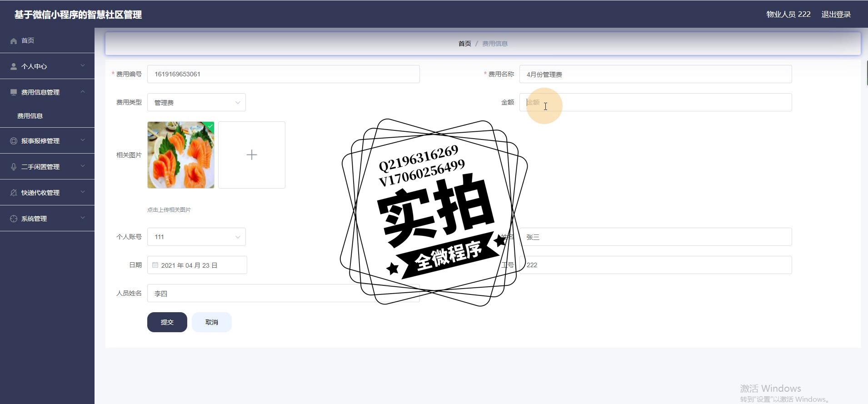
Task: Expand the 系统管理 chevron
Action: coord(83,218)
